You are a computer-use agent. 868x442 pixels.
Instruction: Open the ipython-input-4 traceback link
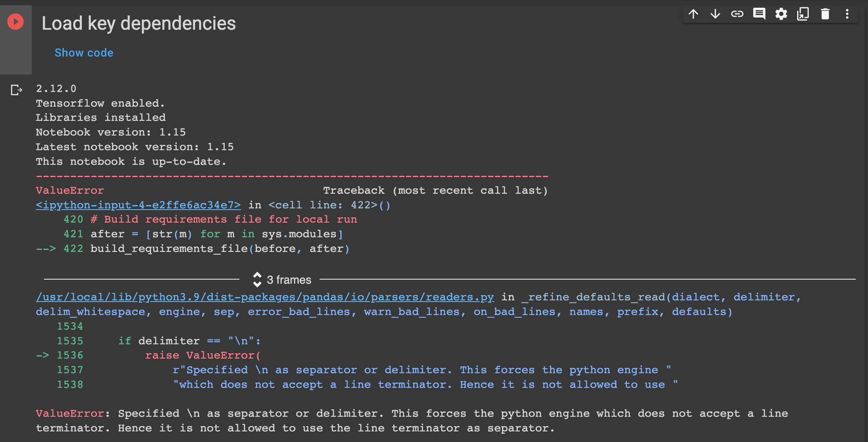(138, 205)
